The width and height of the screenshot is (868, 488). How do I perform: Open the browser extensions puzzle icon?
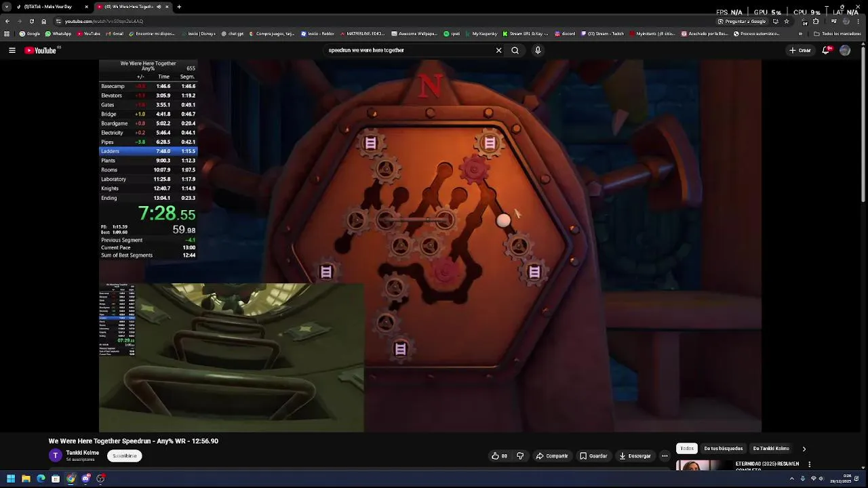[816, 21]
